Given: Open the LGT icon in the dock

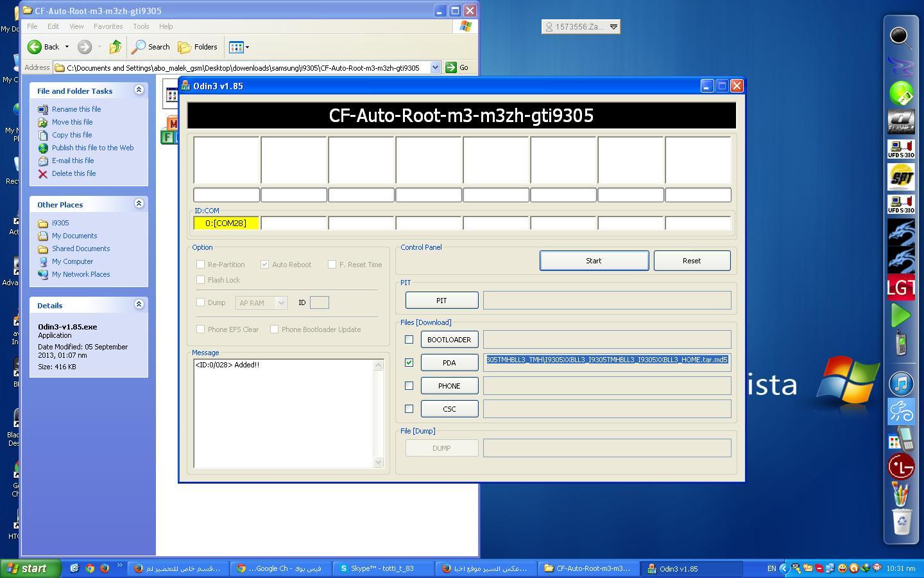Looking at the screenshot, I should 901,288.
